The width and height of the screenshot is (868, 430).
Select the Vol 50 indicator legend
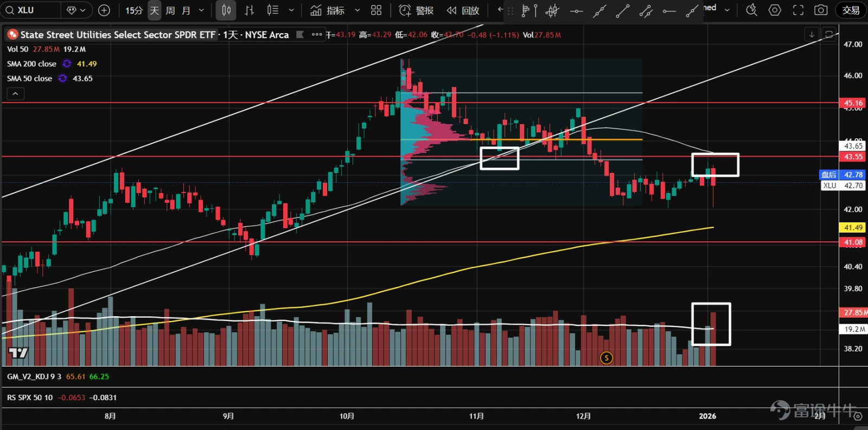click(17, 49)
